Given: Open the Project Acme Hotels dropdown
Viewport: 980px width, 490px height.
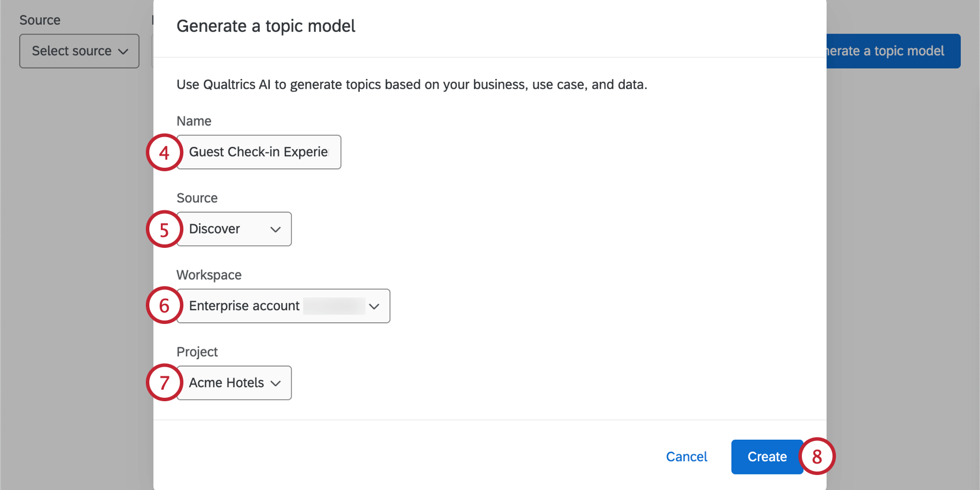Looking at the screenshot, I should point(233,383).
